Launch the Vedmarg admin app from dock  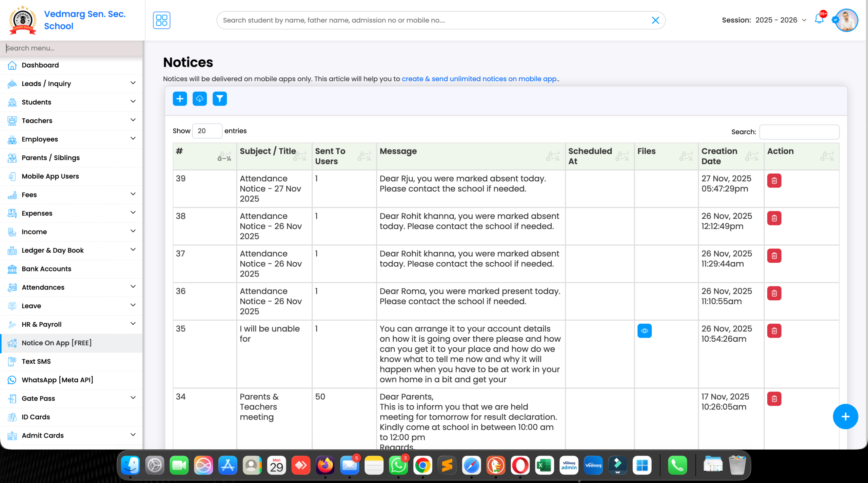[x=569, y=465]
